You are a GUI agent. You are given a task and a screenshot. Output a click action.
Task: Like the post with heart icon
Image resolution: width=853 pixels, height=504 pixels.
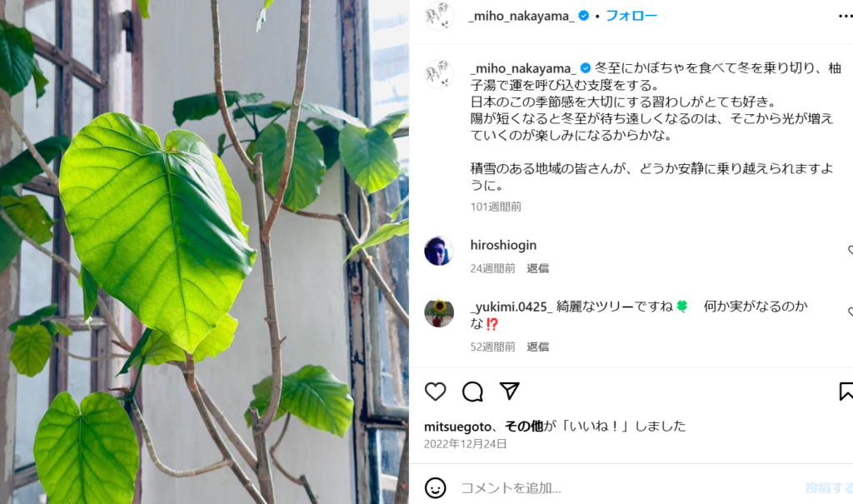[x=435, y=392]
